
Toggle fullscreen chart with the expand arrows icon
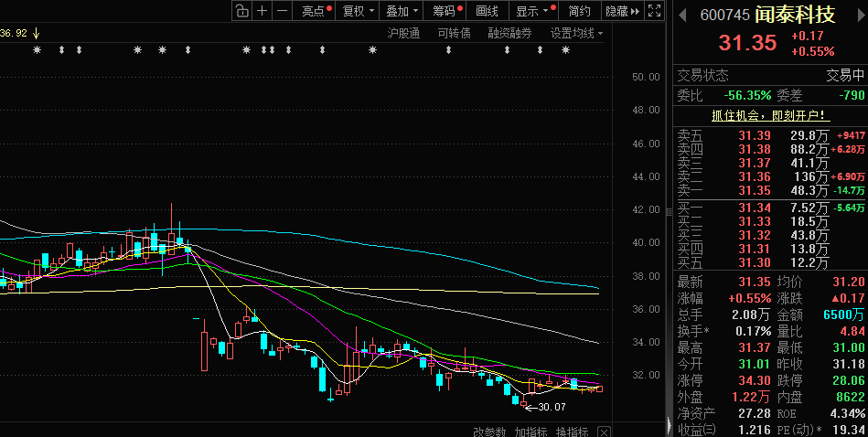tap(655, 10)
